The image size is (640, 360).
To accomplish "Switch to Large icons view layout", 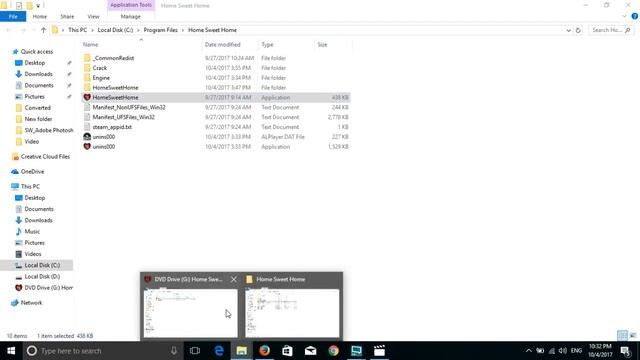I will point(633,336).
